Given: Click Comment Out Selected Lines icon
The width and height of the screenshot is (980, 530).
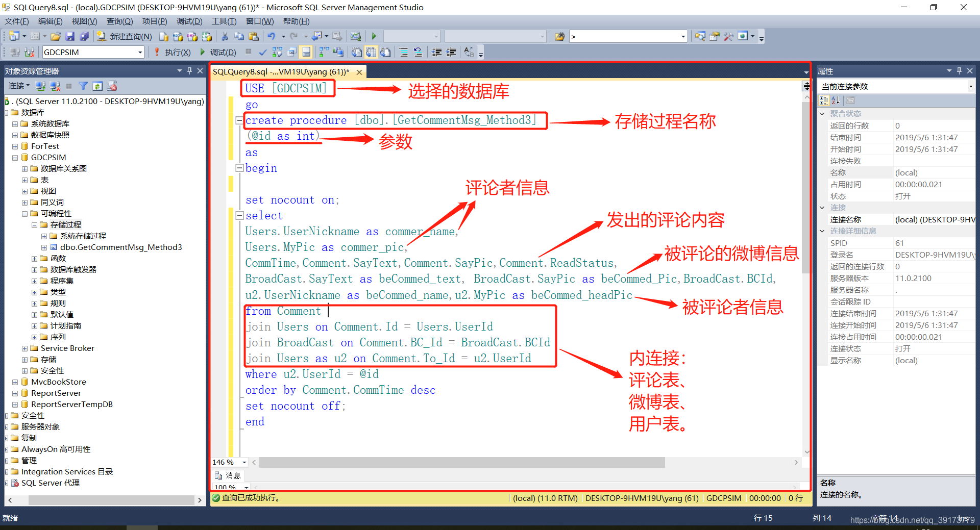Looking at the screenshot, I should click(404, 52).
